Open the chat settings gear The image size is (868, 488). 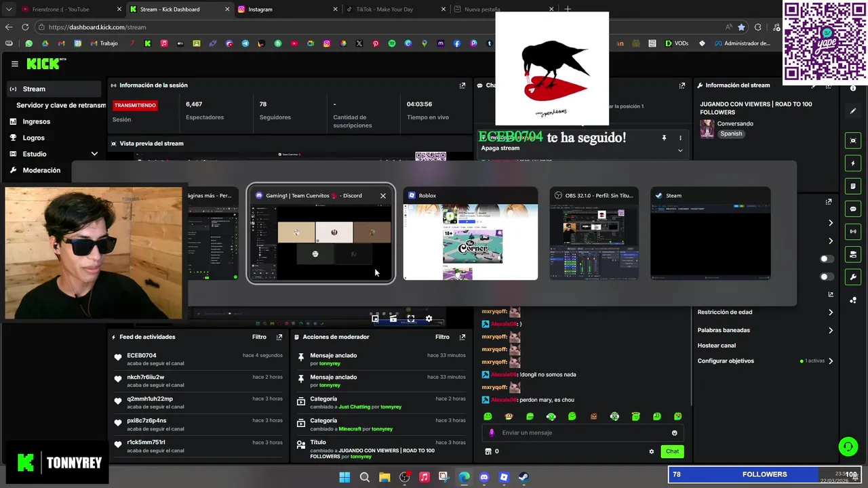click(x=652, y=451)
